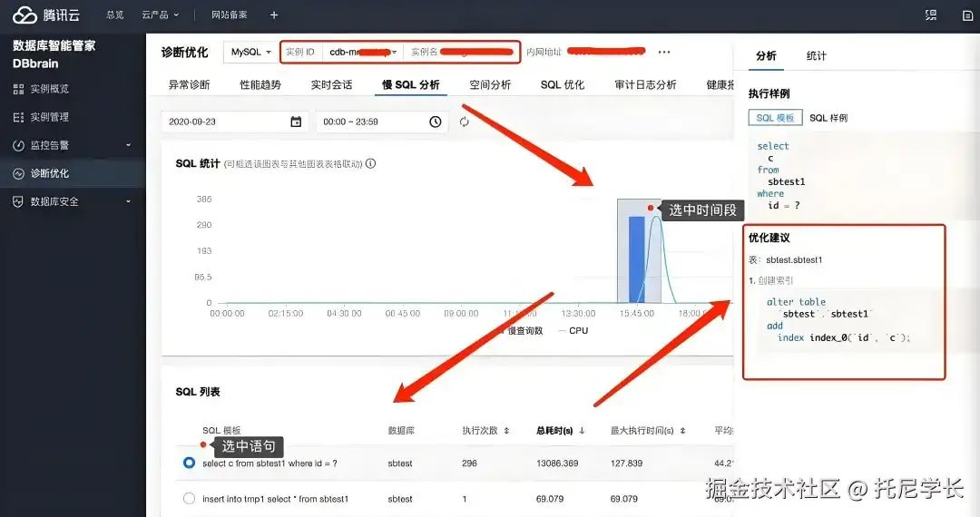Click the 数据库安全 shield icon

[18, 201]
